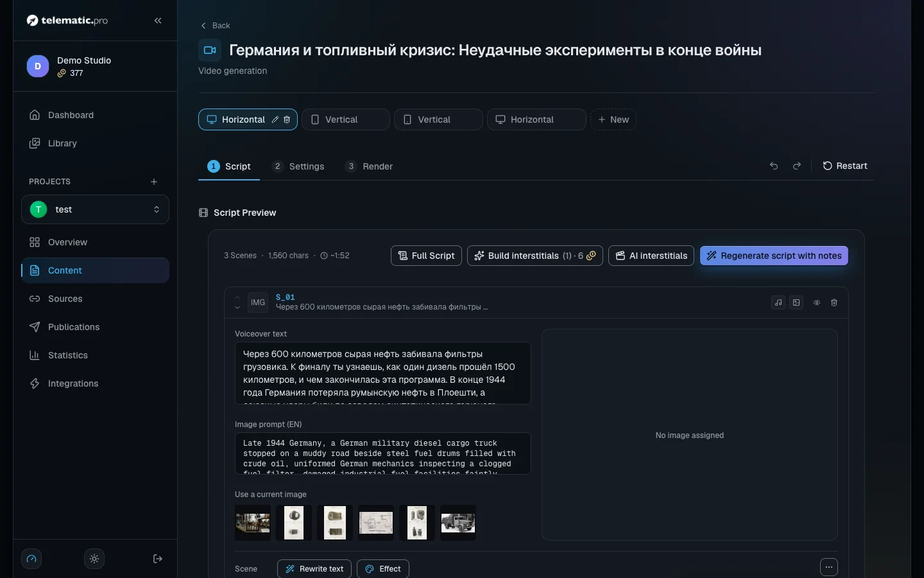Click the logout icon in sidebar footer
The width and height of the screenshot is (924, 578).
click(x=158, y=559)
